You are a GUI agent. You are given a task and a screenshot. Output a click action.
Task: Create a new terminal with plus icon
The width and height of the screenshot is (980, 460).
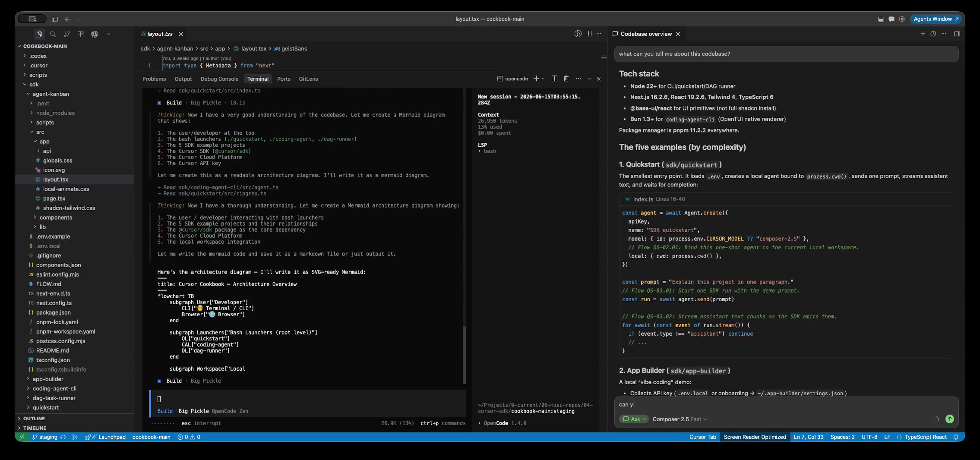pos(536,79)
